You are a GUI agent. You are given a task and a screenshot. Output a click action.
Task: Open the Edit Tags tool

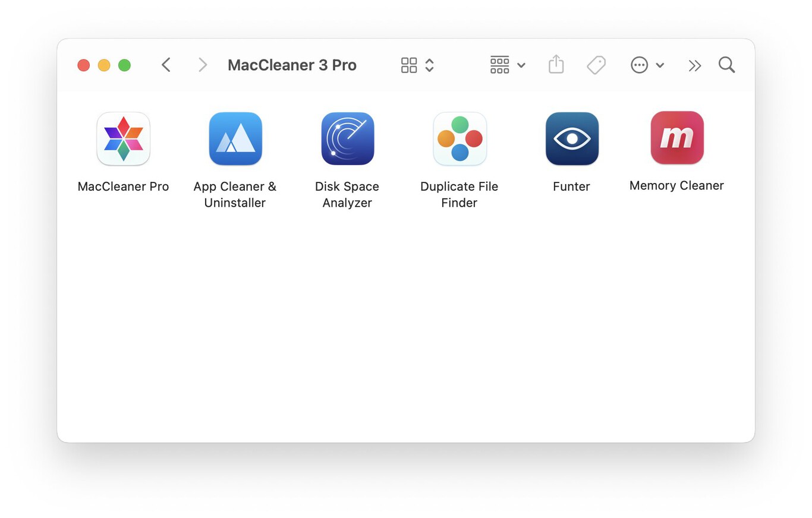[596, 65]
